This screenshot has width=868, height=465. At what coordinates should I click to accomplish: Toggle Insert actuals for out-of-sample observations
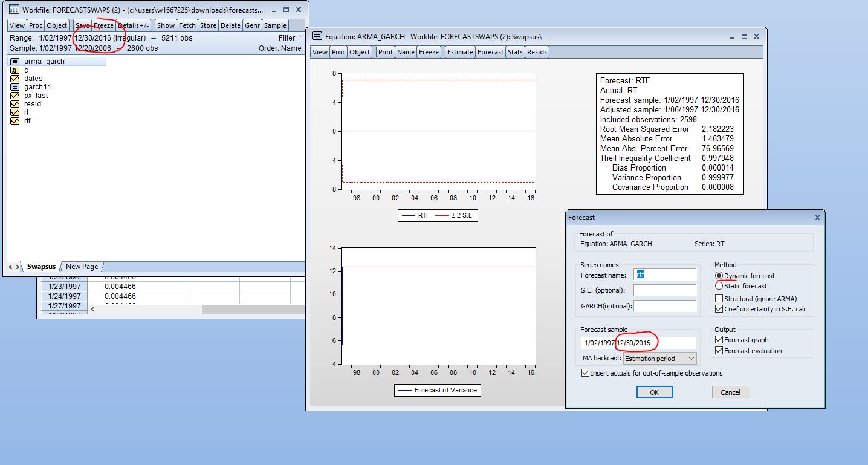coord(585,373)
